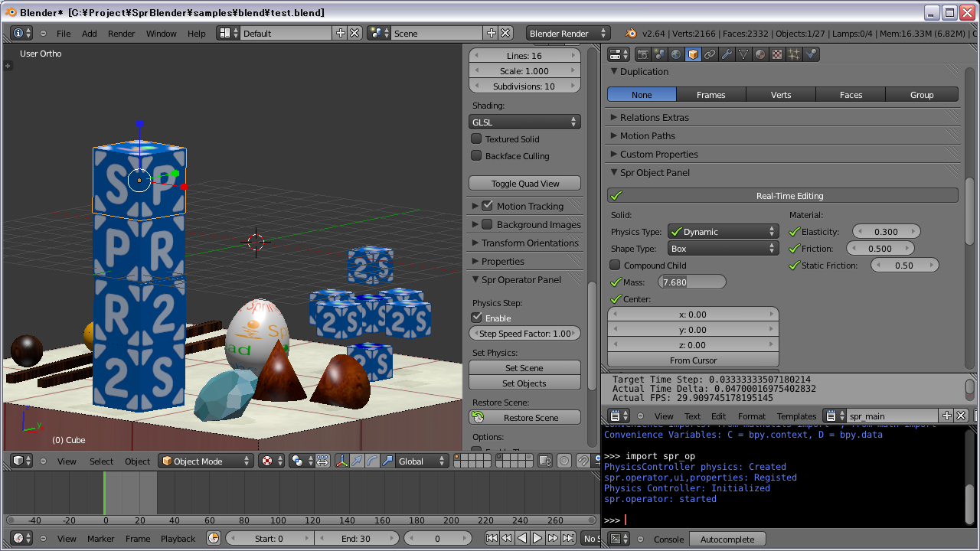Viewport: 980px width, 551px height.
Task: Check the Background Images checkbox
Action: (x=487, y=224)
